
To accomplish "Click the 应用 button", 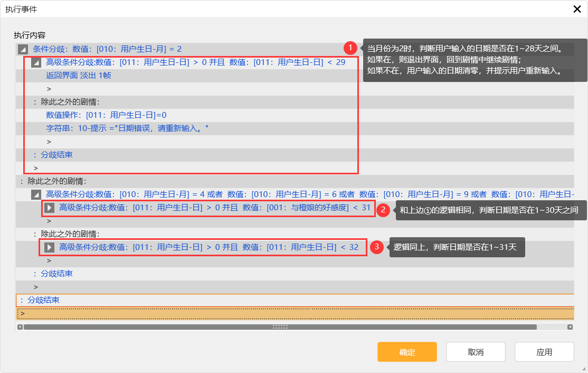I will [544, 352].
